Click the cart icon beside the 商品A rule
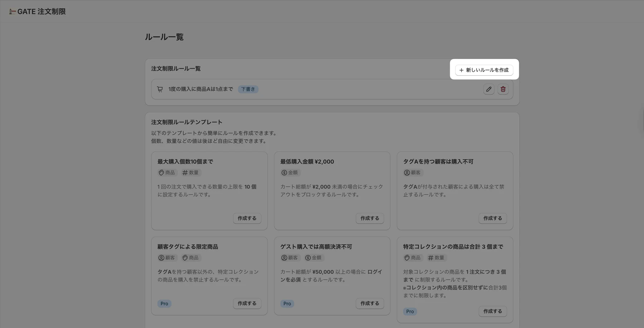This screenshot has width=644, height=328. click(160, 89)
